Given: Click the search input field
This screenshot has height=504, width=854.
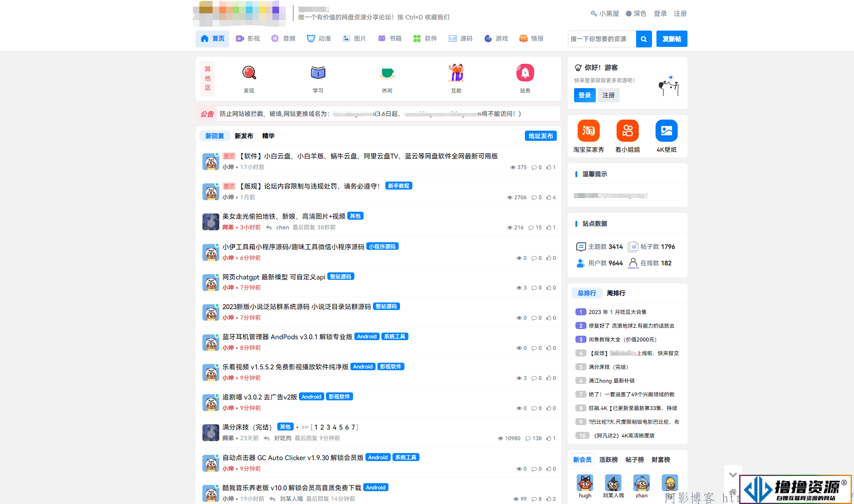Looking at the screenshot, I should (x=600, y=39).
